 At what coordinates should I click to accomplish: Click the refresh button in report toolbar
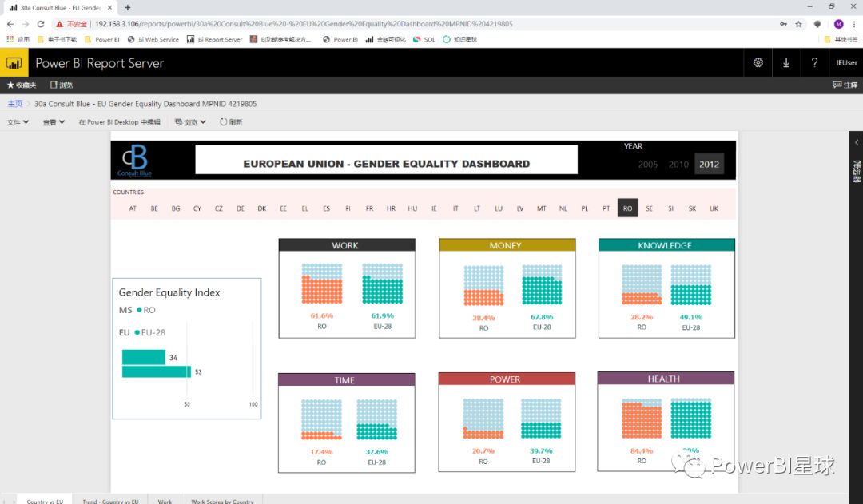click(231, 122)
